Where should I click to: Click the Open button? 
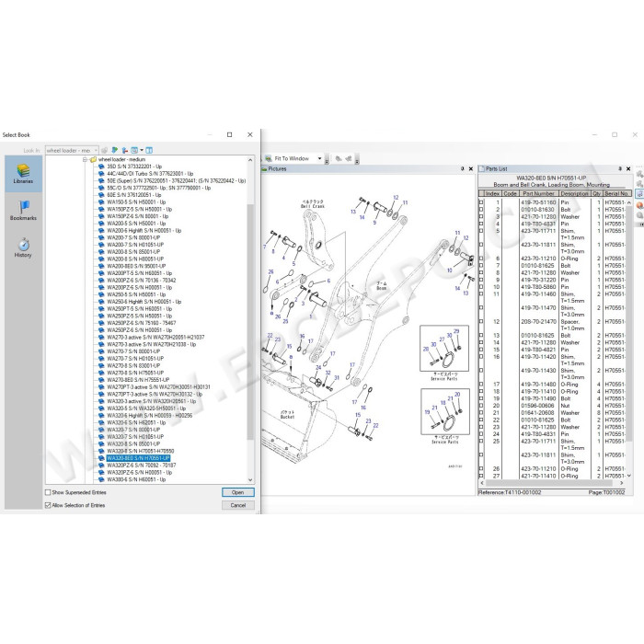click(x=237, y=492)
